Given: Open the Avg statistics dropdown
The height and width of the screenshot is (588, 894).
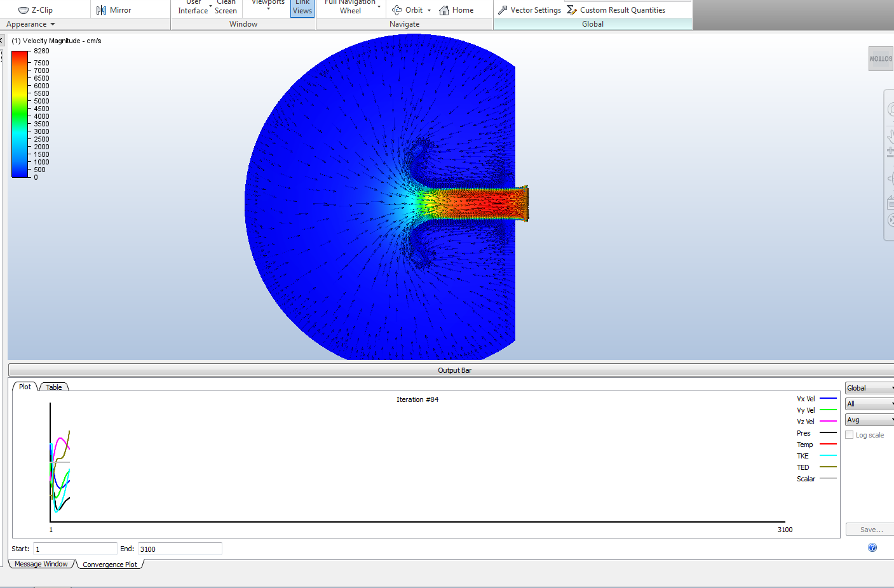Looking at the screenshot, I should point(869,419).
